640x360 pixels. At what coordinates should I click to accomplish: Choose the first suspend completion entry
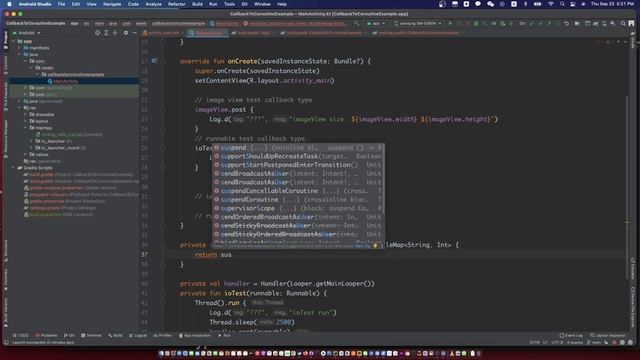point(298,148)
